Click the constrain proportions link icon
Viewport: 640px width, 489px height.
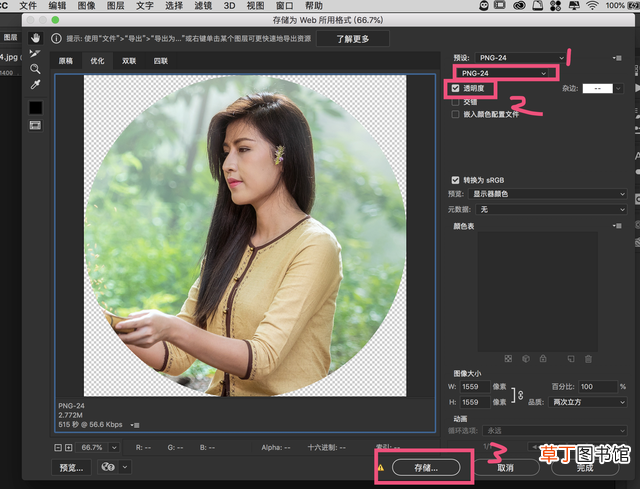coord(520,395)
